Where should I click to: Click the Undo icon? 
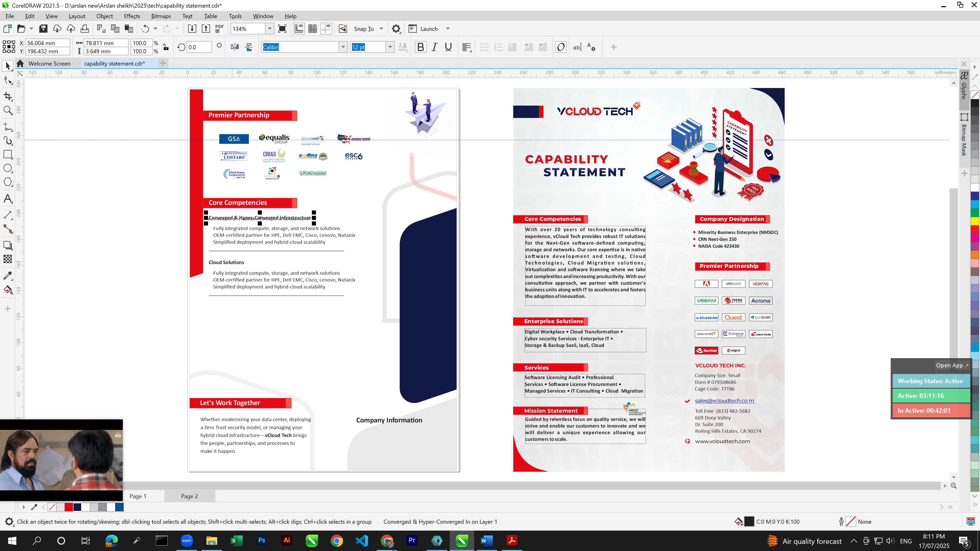[145, 29]
